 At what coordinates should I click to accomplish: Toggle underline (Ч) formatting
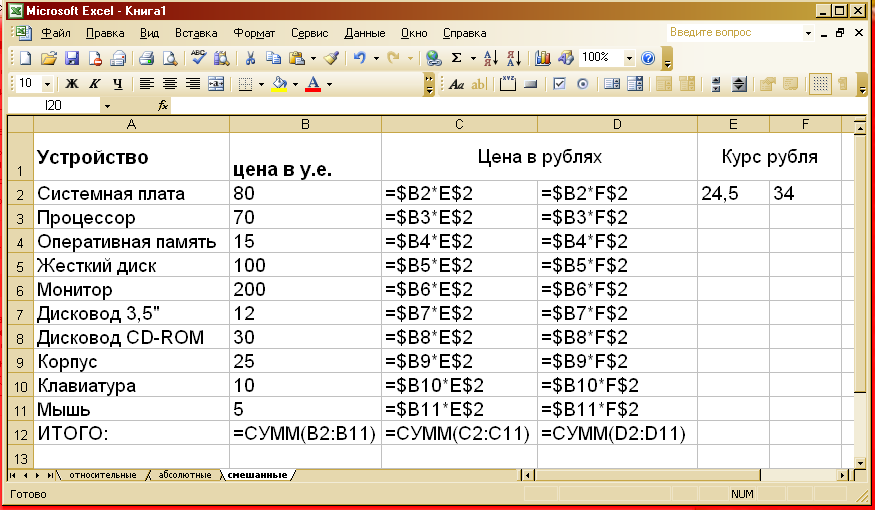117,84
